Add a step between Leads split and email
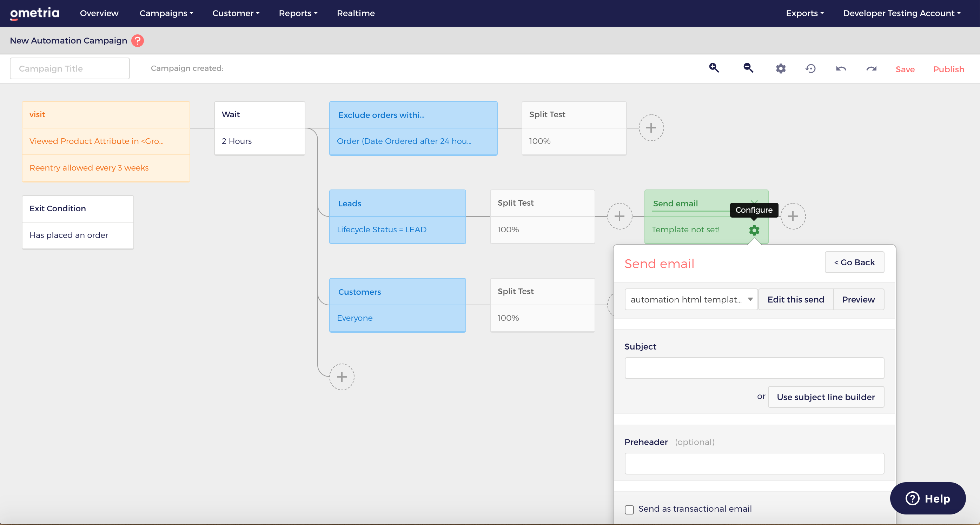Image resolution: width=980 pixels, height=525 pixels. tap(620, 216)
